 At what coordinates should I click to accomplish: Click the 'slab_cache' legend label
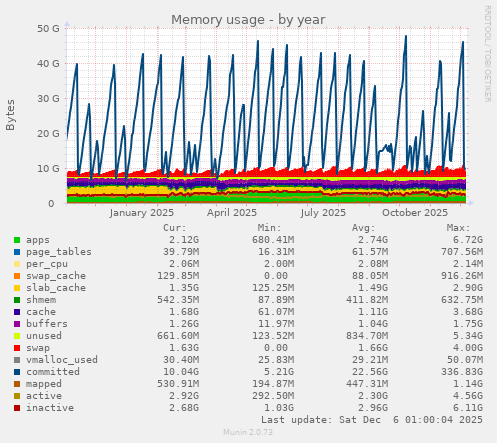[56, 288]
